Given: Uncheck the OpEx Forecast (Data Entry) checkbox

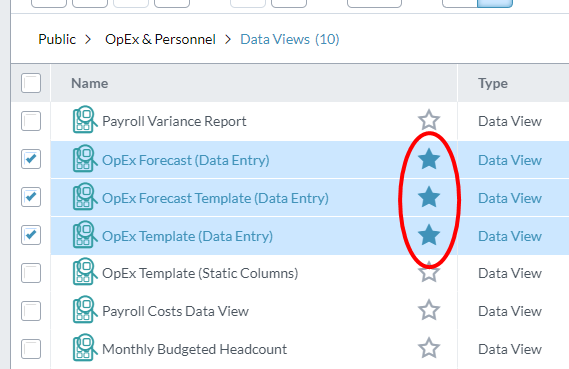Looking at the screenshot, I should [x=31, y=159].
